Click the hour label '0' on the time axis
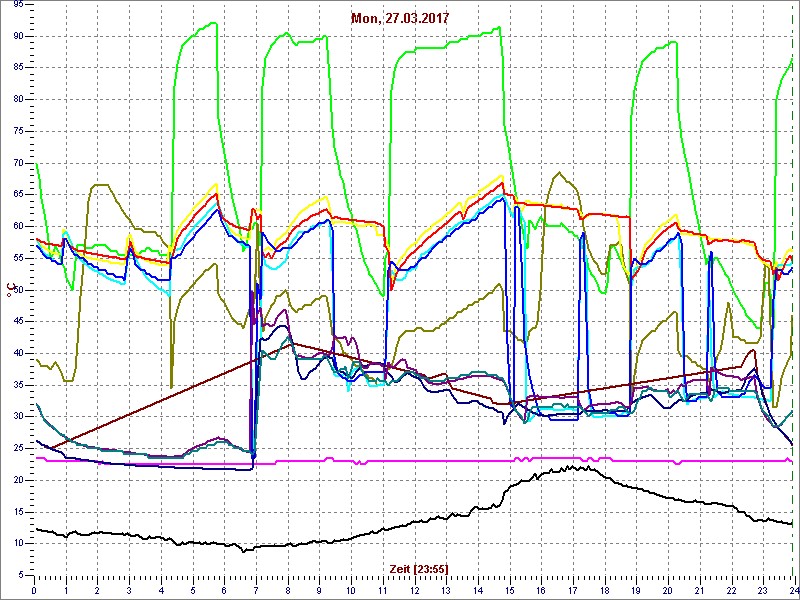Screen dimensions: 800x600 34,588
